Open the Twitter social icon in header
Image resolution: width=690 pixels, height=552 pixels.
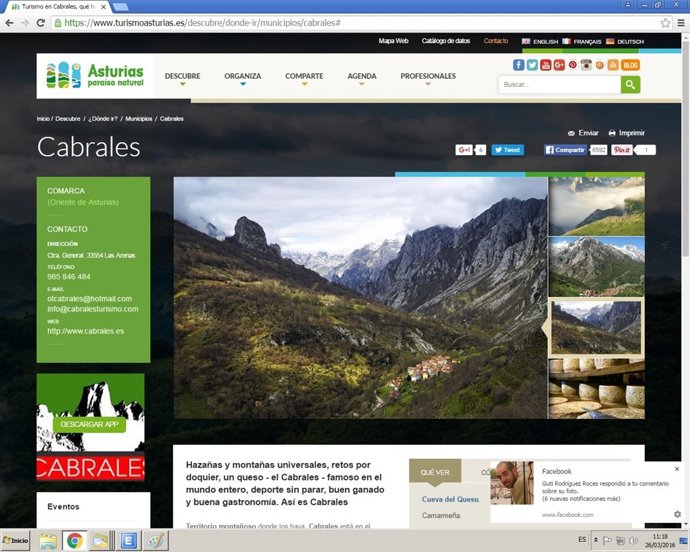pos(532,65)
